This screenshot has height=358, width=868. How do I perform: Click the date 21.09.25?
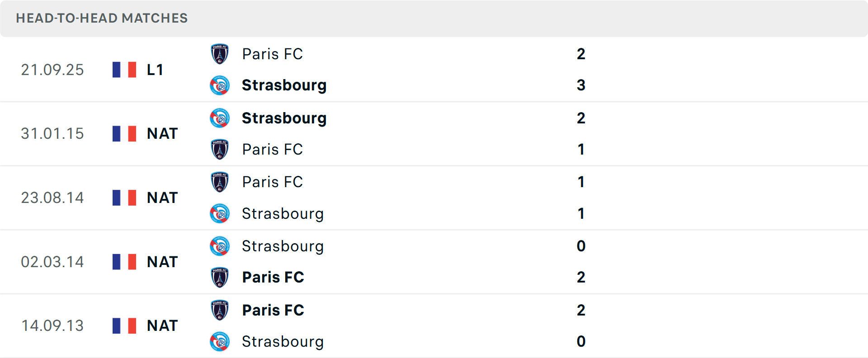click(52, 69)
